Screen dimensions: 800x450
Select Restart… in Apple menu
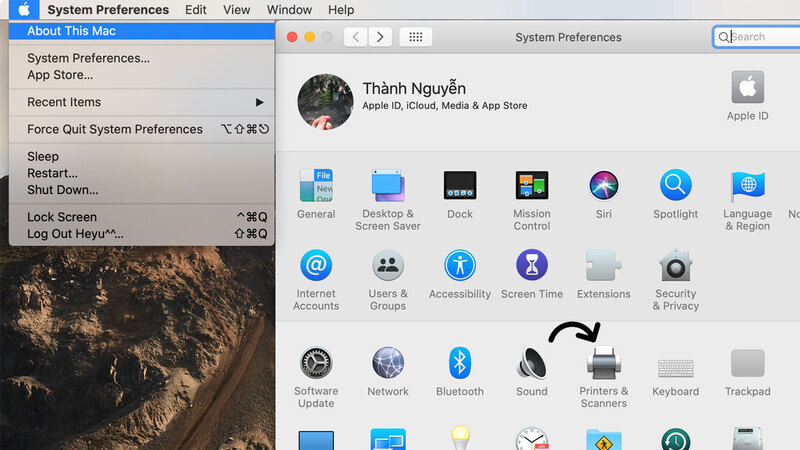(141, 173)
